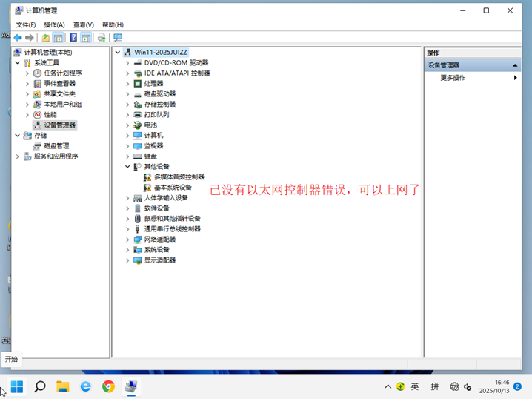Collapse the 设备管理器 section in actions pane
532x399 pixels.
[515, 65]
